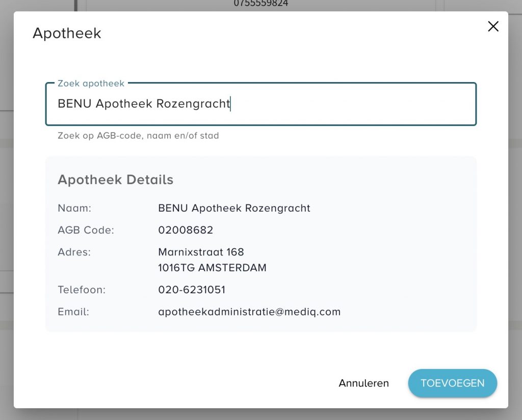Click the Apotheek Details heading
522x420 pixels.
point(115,180)
